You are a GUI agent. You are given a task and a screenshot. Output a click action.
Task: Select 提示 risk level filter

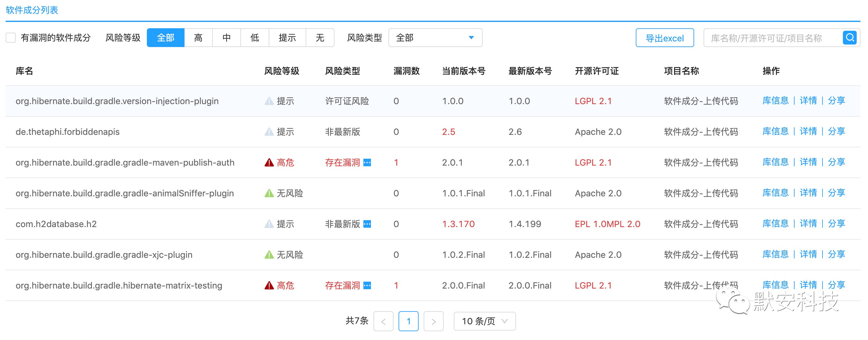(287, 38)
